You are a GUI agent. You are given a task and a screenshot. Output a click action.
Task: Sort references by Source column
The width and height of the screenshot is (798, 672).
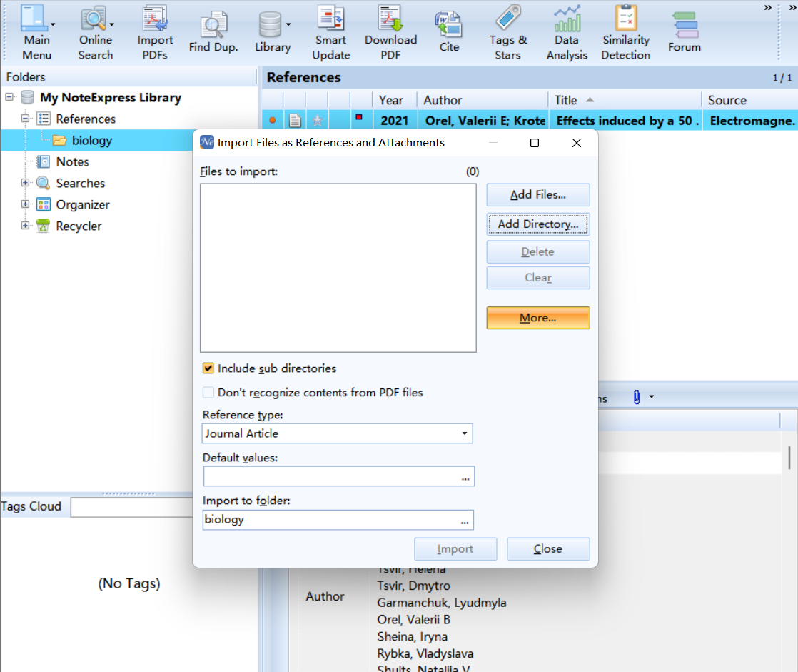[x=749, y=100]
